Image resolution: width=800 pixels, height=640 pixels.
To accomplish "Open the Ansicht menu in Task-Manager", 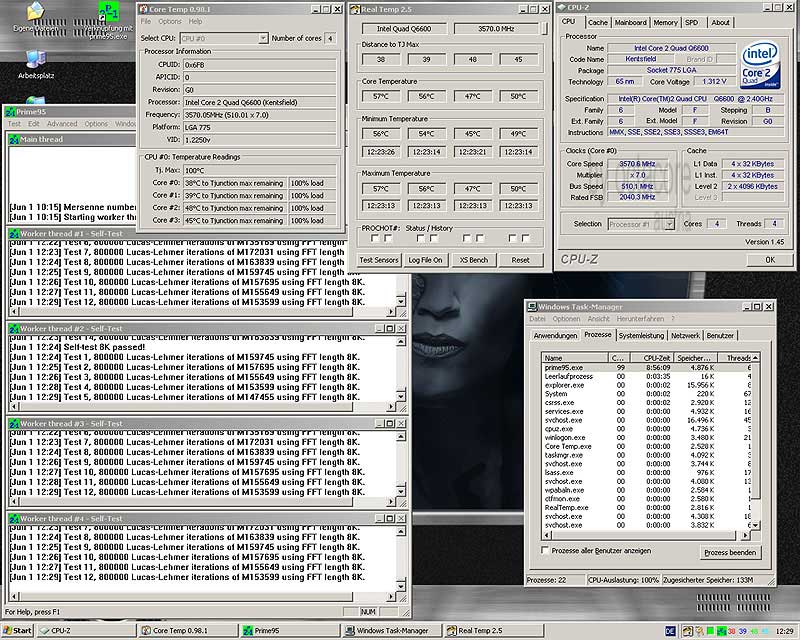I will coord(598,318).
